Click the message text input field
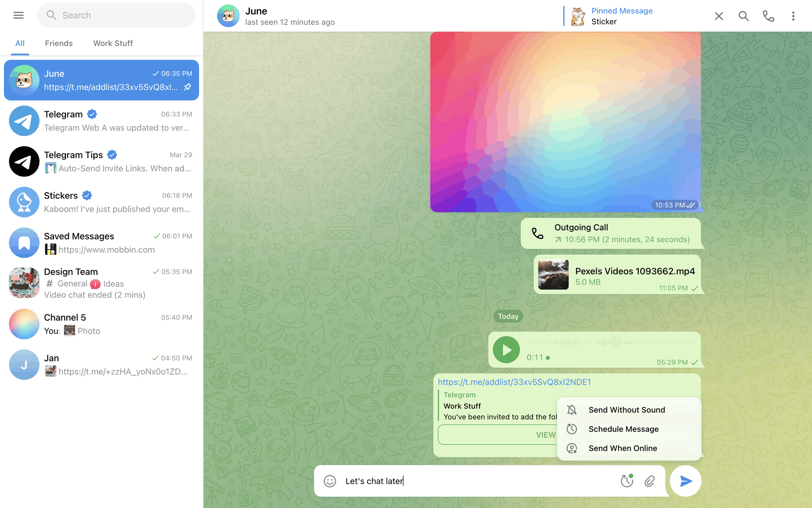Image resolution: width=812 pixels, height=508 pixels. coord(478,481)
